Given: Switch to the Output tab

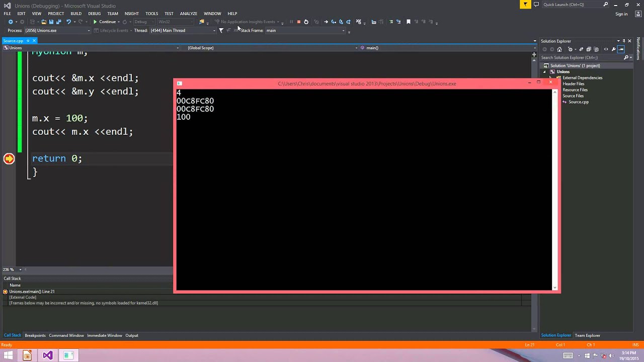Looking at the screenshot, I should point(132,335).
